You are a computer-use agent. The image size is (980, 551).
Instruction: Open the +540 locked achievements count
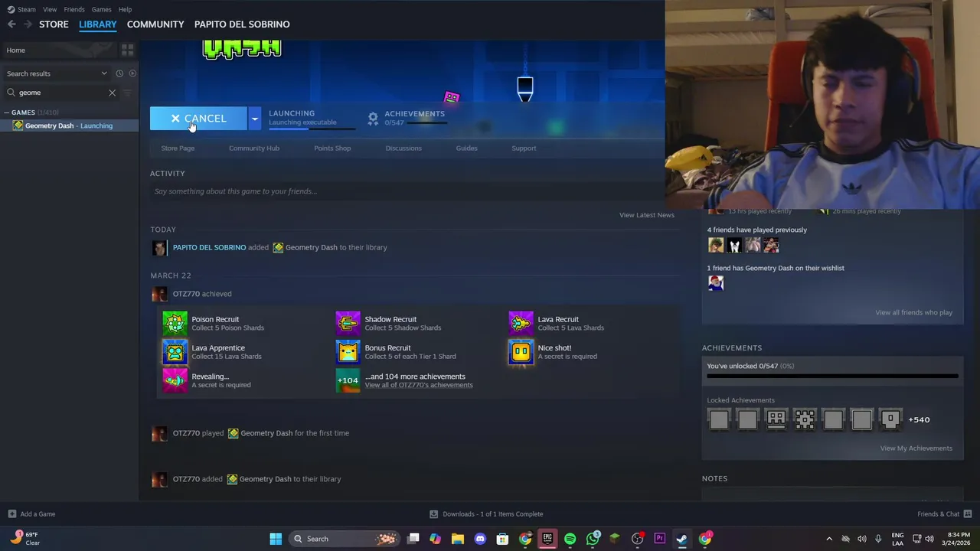point(919,419)
